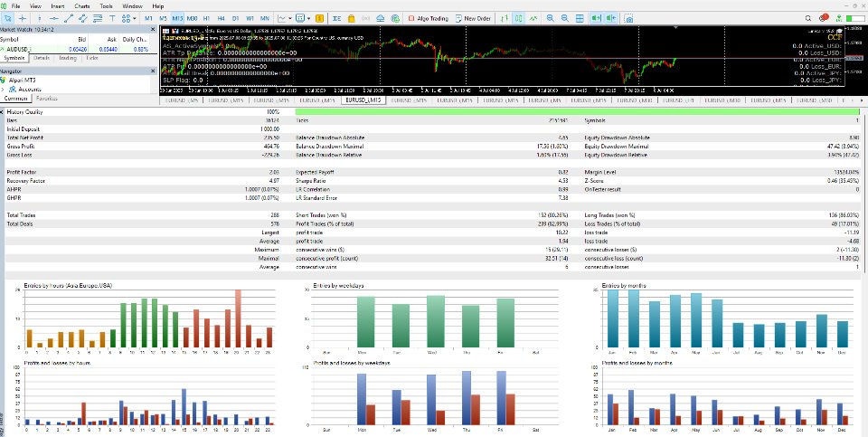Zoom out on the chart

pyautogui.click(x=564, y=18)
